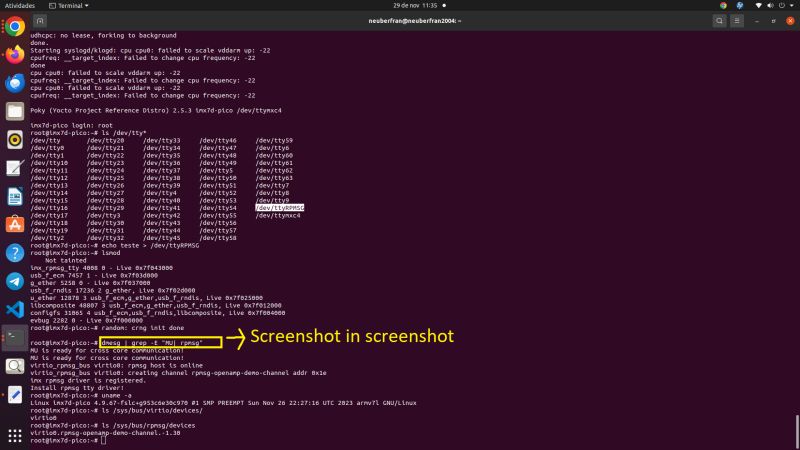The width and height of the screenshot is (800, 450).
Task: Open the terminal hamburger menu
Action: click(x=737, y=21)
